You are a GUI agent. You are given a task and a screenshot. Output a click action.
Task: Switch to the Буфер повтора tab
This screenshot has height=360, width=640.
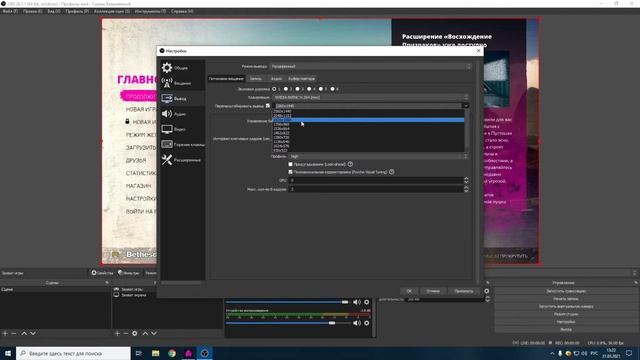click(x=302, y=78)
